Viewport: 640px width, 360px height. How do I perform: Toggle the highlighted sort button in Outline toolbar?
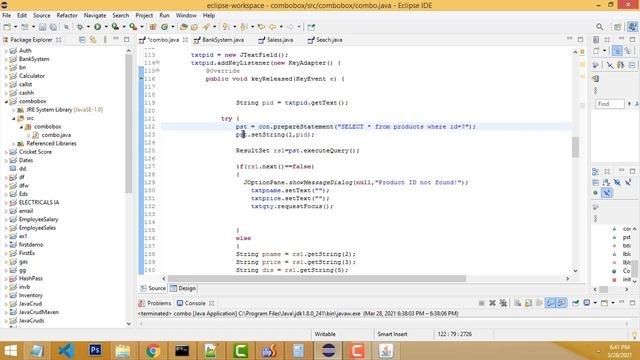(x=607, y=193)
